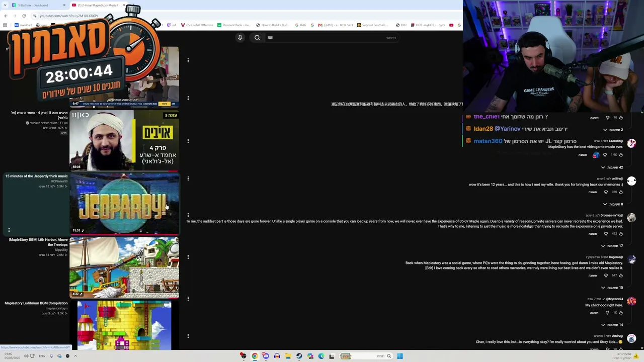Image resolution: width=644 pixels, height=362 pixels.
Task: Open Microsoft Edge from the taskbar
Action: coord(321,356)
